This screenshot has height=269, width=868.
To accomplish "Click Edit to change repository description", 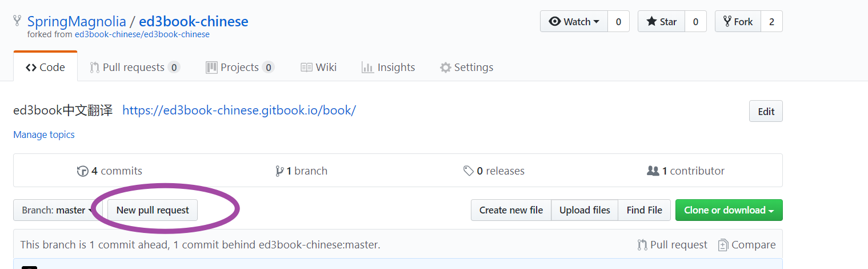I will [x=766, y=112].
